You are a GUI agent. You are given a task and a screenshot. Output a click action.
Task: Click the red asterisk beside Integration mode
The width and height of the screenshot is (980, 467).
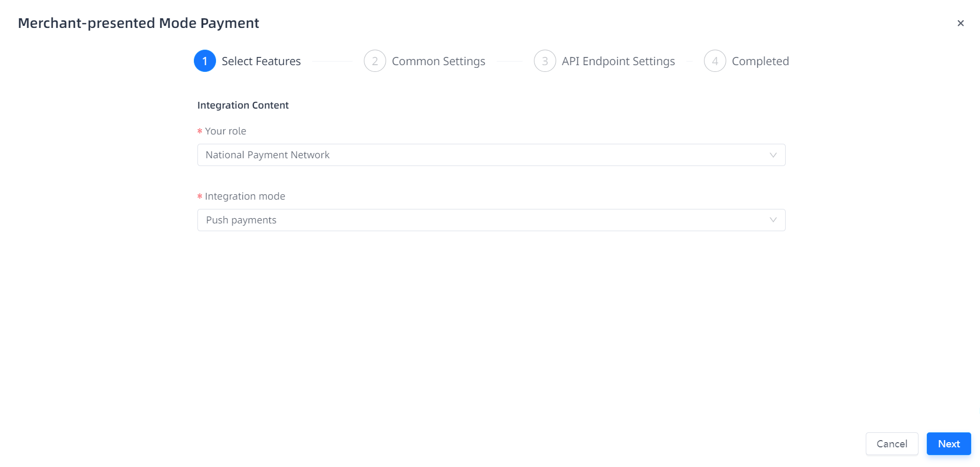(200, 197)
